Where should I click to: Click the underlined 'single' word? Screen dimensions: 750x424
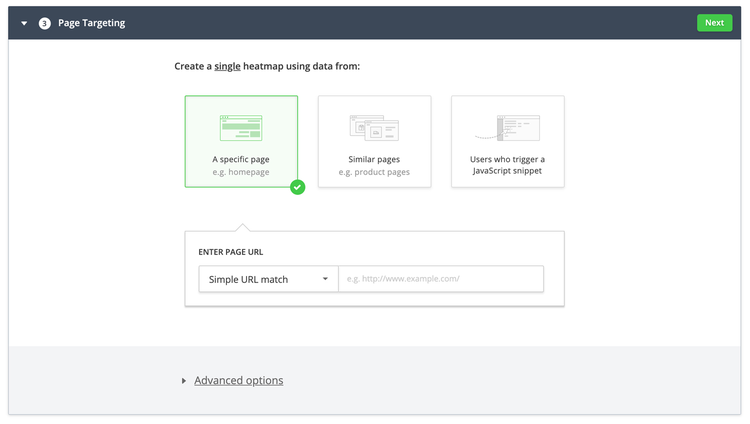(227, 66)
